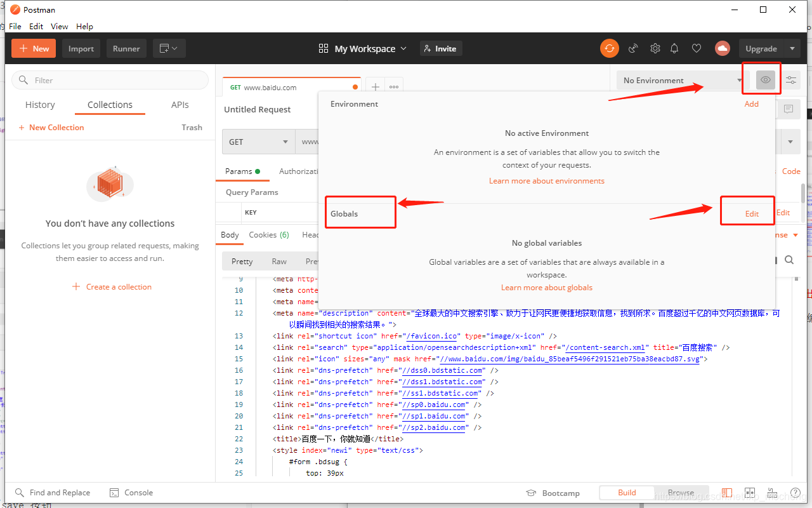Open the Cookies (6) tab
The width and height of the screenshot is (812, 508).
(269, 235)
